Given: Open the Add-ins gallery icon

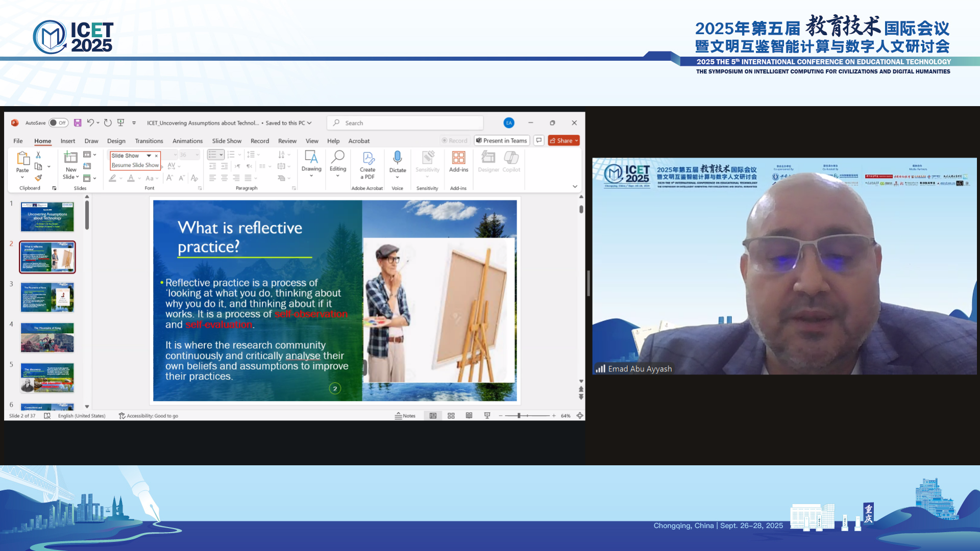Looking at the screenshot, I should (458, 158).
